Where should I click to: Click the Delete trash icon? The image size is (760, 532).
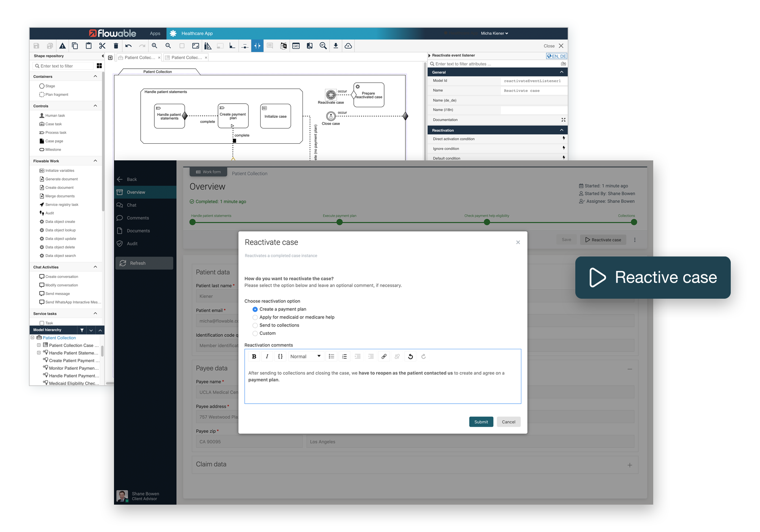(116, 46)
